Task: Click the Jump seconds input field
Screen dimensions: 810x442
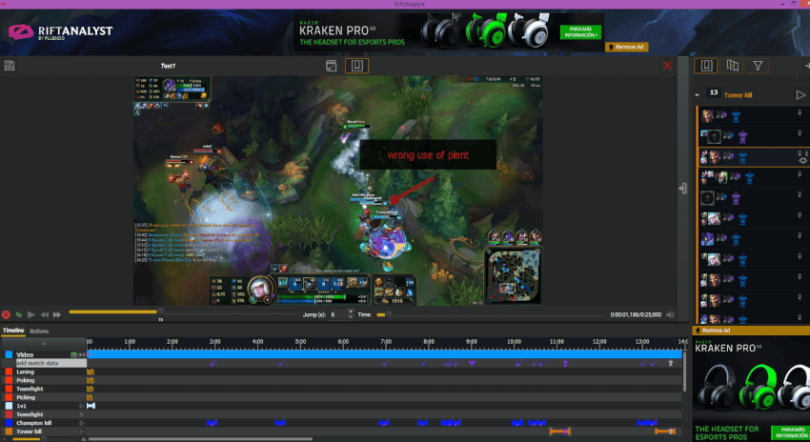Action: point(338,314)
